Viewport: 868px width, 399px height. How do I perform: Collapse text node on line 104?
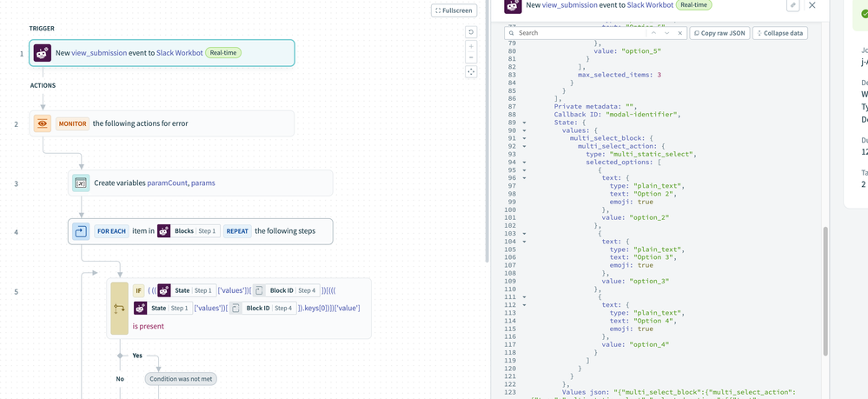pyautogui.click(x=524, y=242)
